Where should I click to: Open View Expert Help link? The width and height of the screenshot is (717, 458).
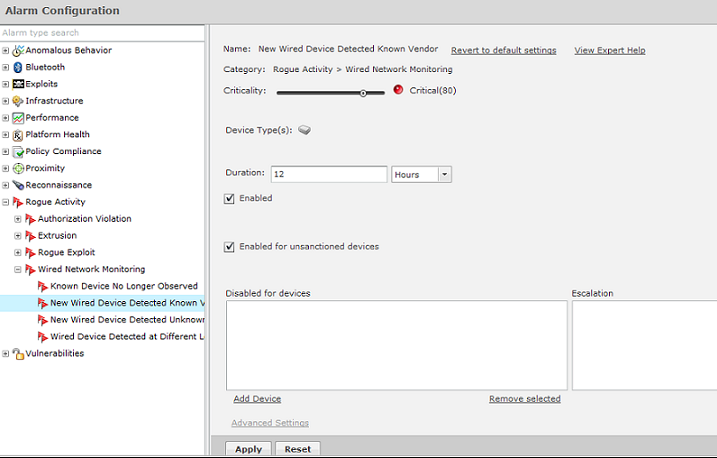(610, 50)
